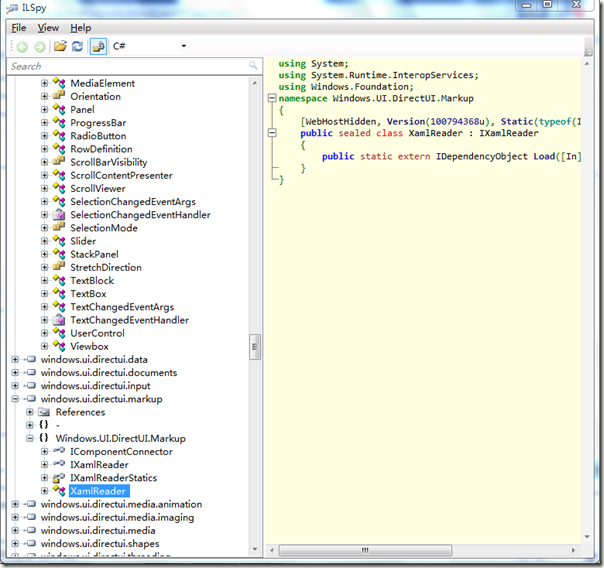
Task: Click the Windows.UI.DirectUI.Markup namespace braces icon
Action: tap(44, 438)
